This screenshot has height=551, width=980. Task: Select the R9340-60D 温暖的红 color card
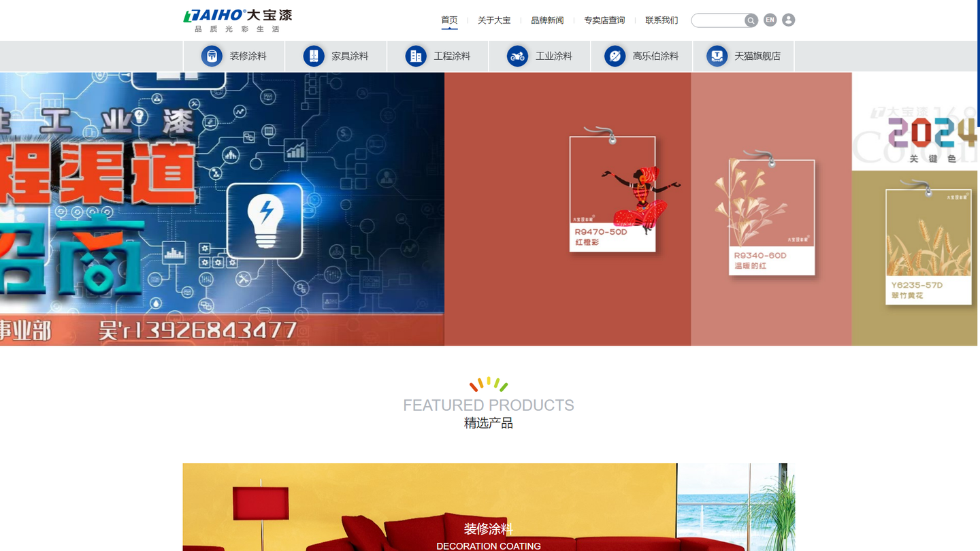(772, 217)
